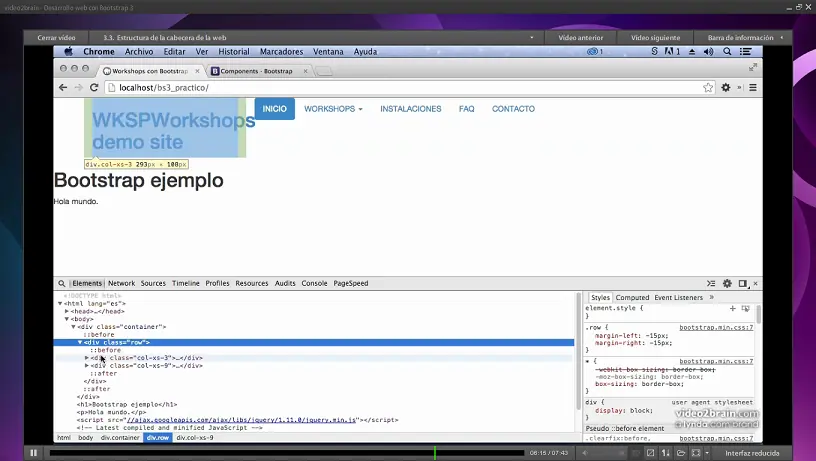The height and width of the screenshot is (461, 816).
Task: Expand the div class="col-xs-3" node
Action: 87,358
